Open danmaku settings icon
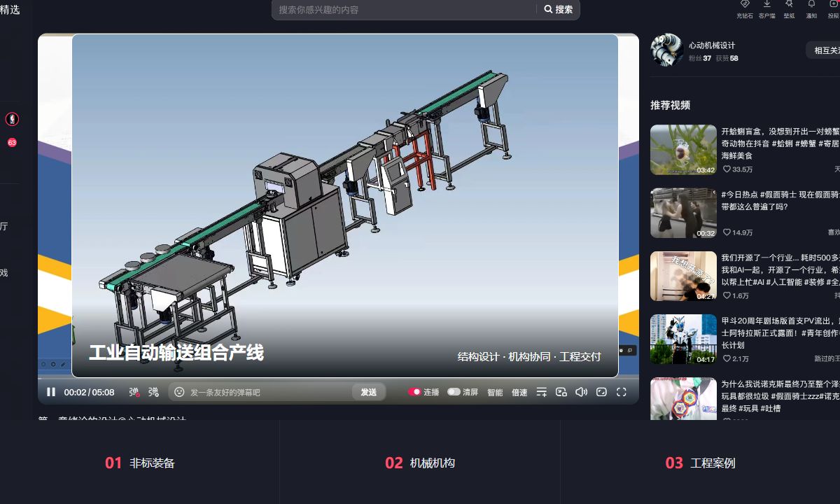Viewport: 840px width, 504px height. [153, 392]
